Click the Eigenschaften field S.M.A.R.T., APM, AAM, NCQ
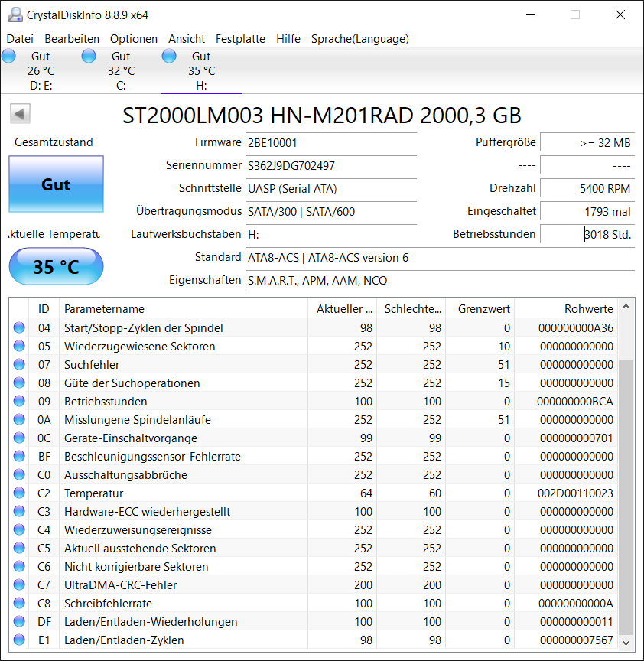The image size is (644, 661). (440, 280)
